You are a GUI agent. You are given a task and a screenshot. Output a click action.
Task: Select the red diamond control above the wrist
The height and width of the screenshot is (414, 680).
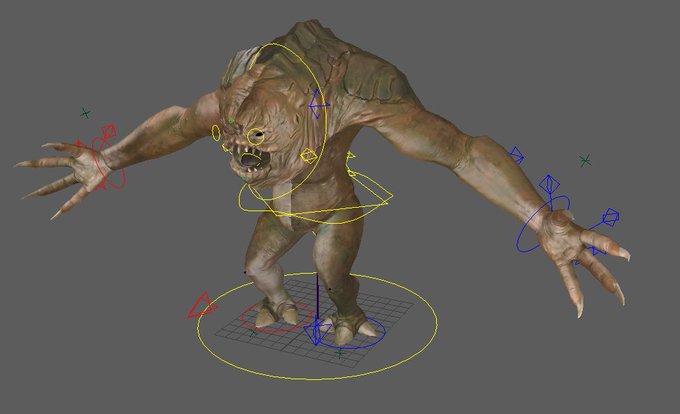click(109, 130)
